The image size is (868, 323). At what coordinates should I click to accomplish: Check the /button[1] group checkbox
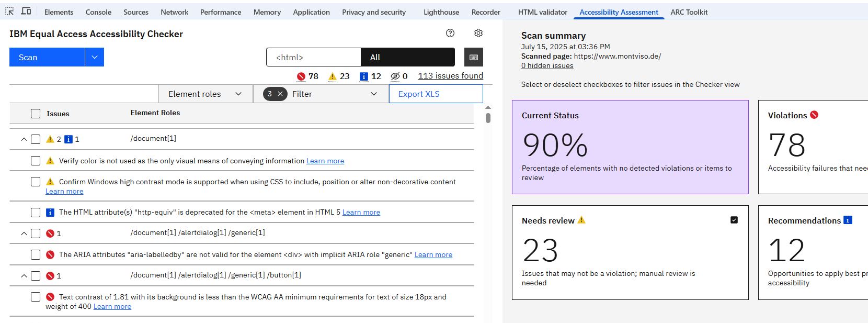tap(36, 276)
